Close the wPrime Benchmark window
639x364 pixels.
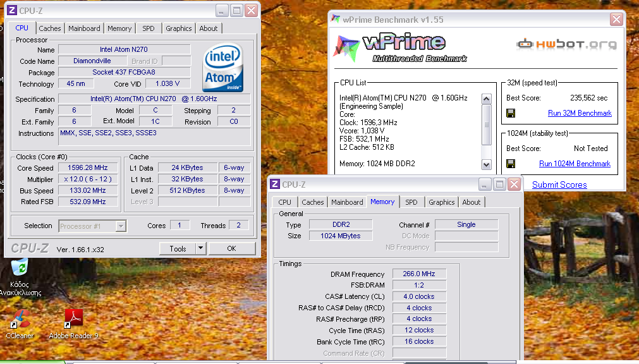617,19
